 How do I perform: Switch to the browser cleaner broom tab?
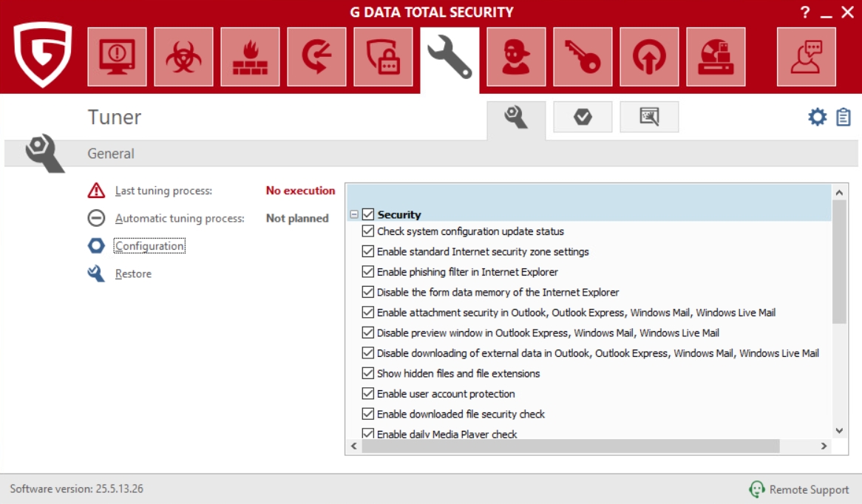point(649,117)
